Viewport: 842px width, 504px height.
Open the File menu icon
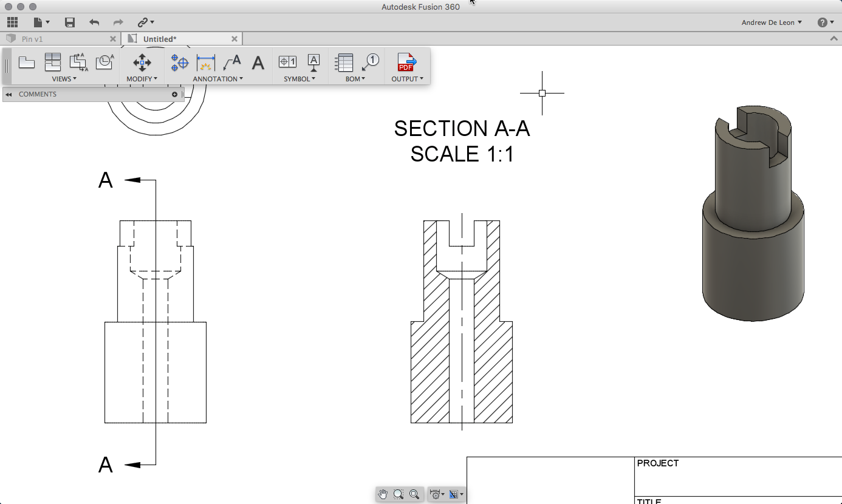point(41,22)
